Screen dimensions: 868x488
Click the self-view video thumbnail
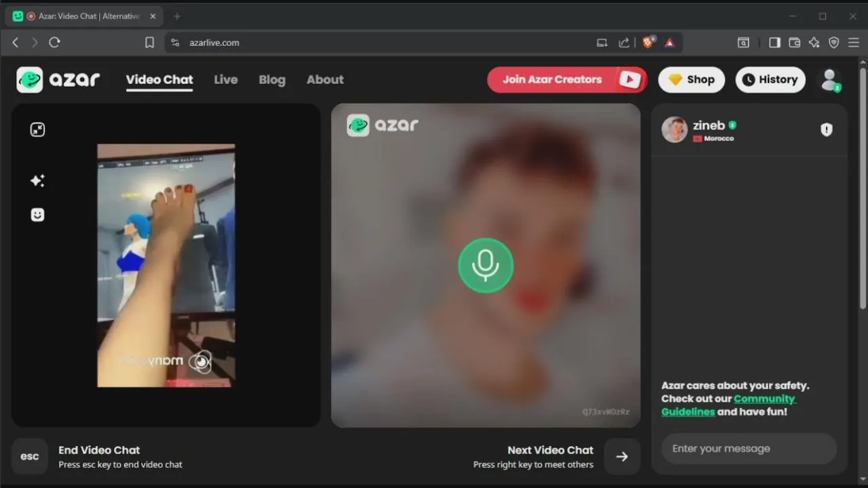point(166,266)
